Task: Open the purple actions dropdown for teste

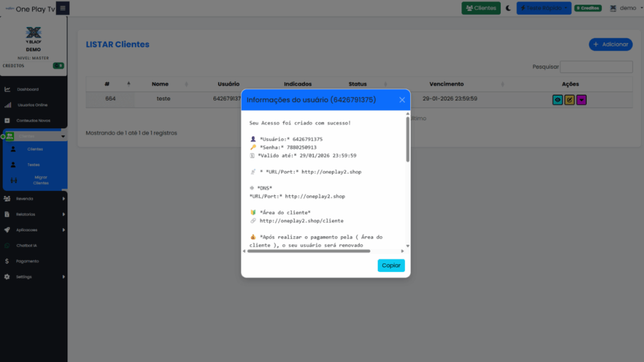Action: (x=581, y=100)
